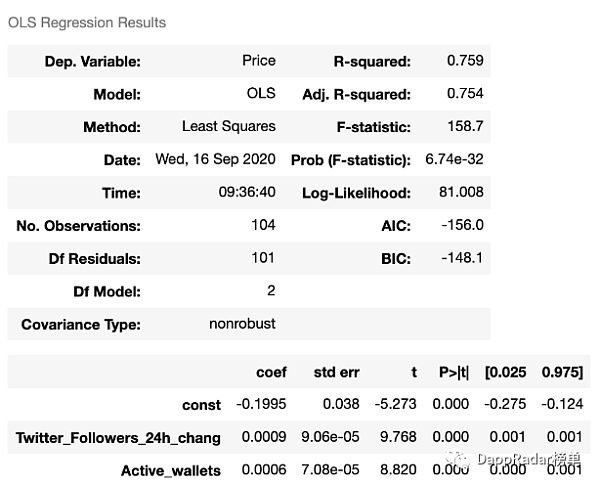Select the "Dep. Variable:" row label
This screenshot has height=486, width=600.
(x=92, y=62)
